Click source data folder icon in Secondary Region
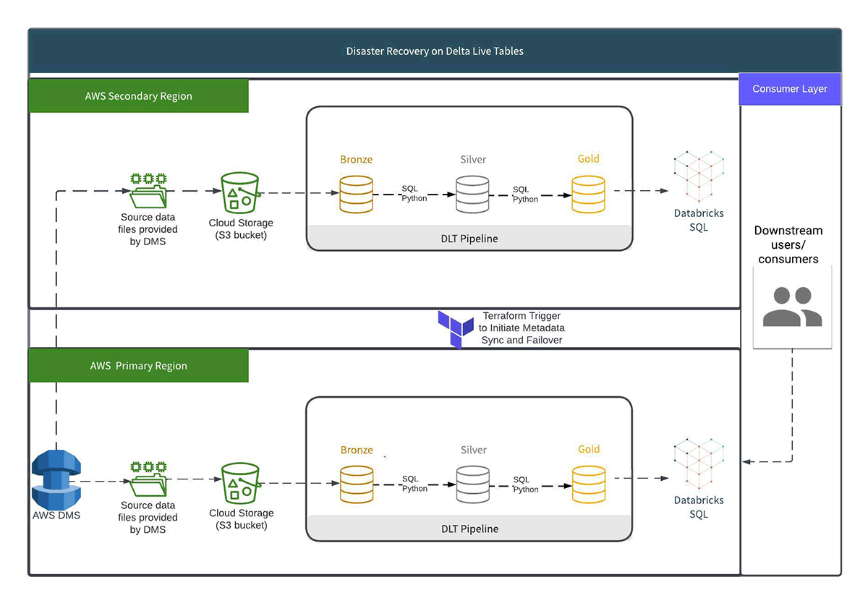 (148, 191)
